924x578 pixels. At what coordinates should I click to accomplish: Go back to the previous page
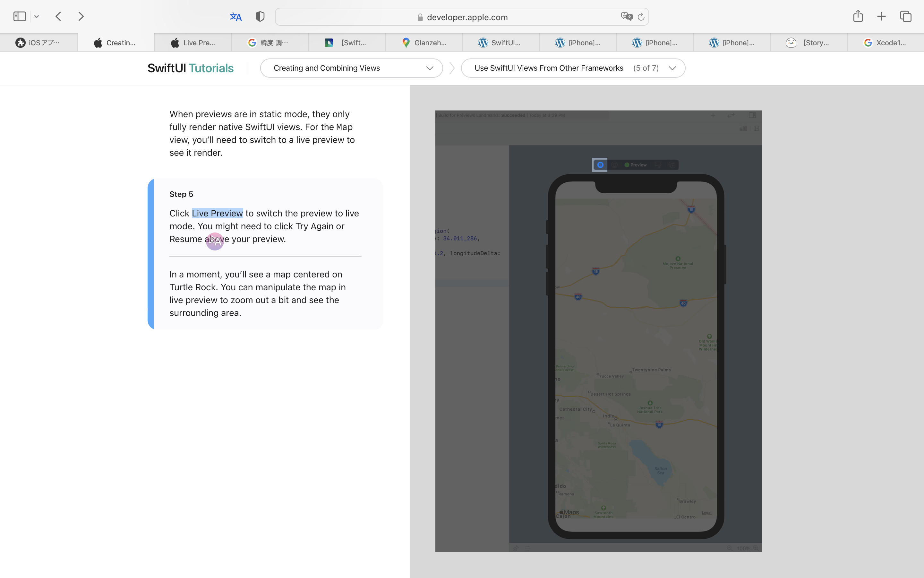(x=58, y=16)
